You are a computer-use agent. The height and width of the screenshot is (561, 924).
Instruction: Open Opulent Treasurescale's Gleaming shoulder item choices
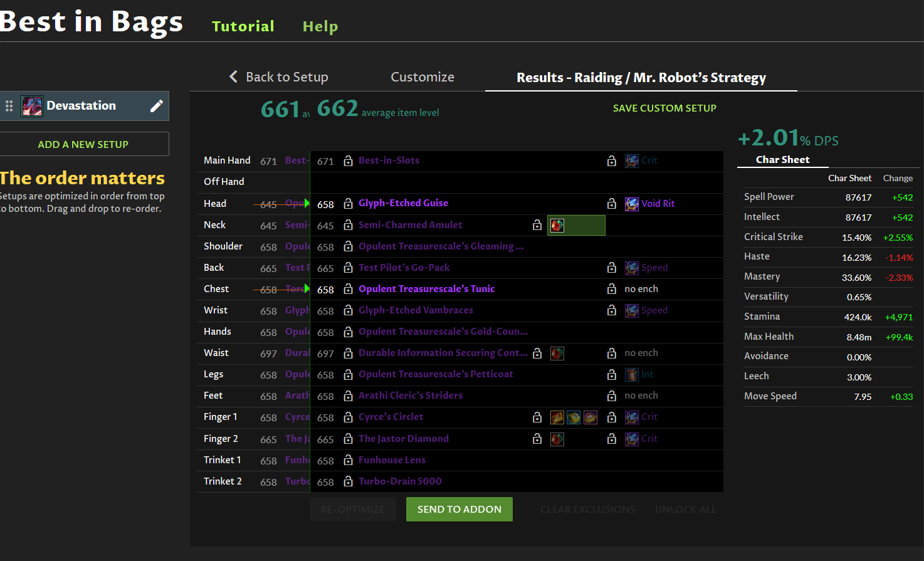(x=441, y=246)
